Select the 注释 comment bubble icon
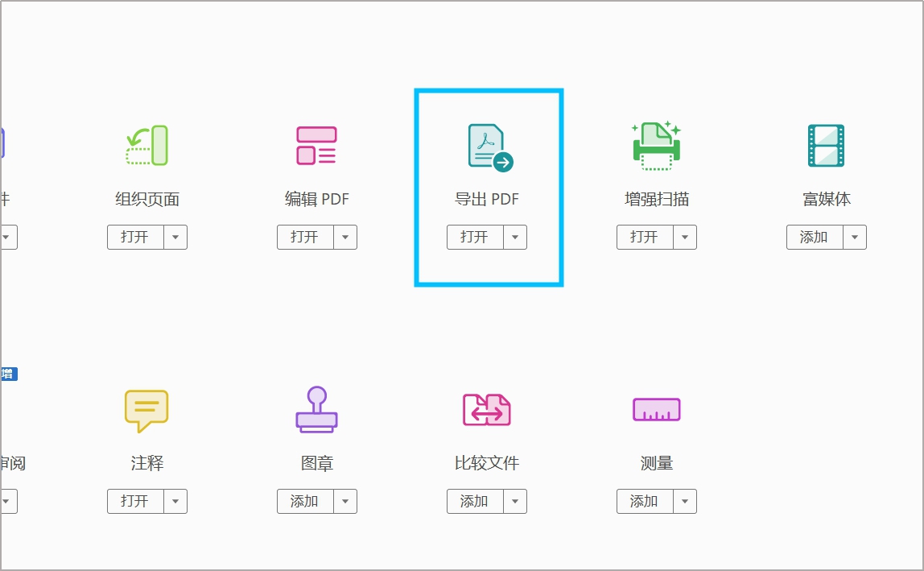Screen dimensions: 924x571 (146, 411)
